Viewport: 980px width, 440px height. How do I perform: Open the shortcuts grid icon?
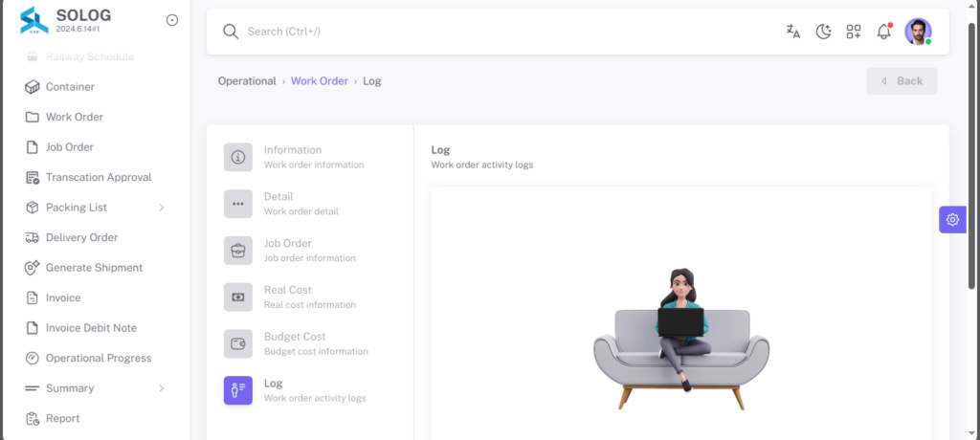(x=854, y=32)
